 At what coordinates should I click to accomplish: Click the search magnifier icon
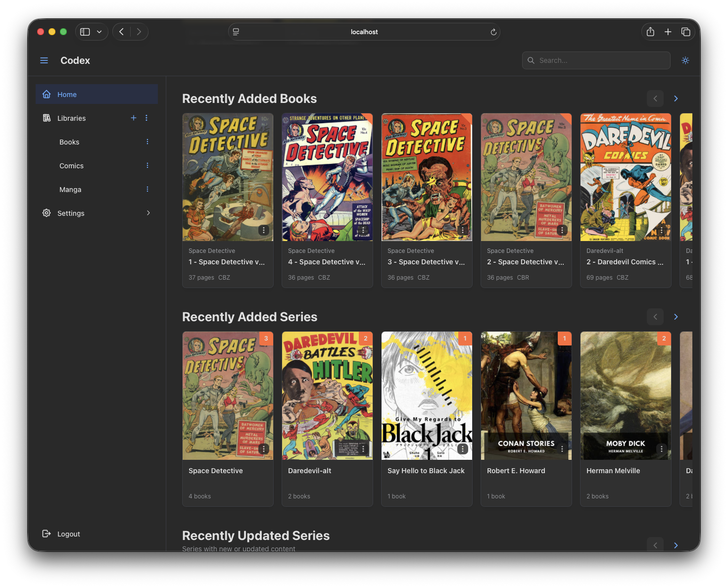(531, 60)
